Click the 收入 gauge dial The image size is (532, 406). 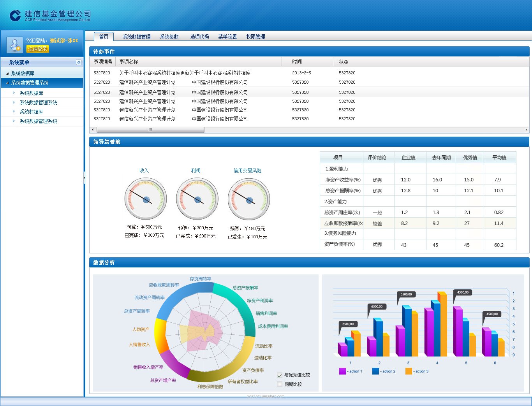(145, 199)
